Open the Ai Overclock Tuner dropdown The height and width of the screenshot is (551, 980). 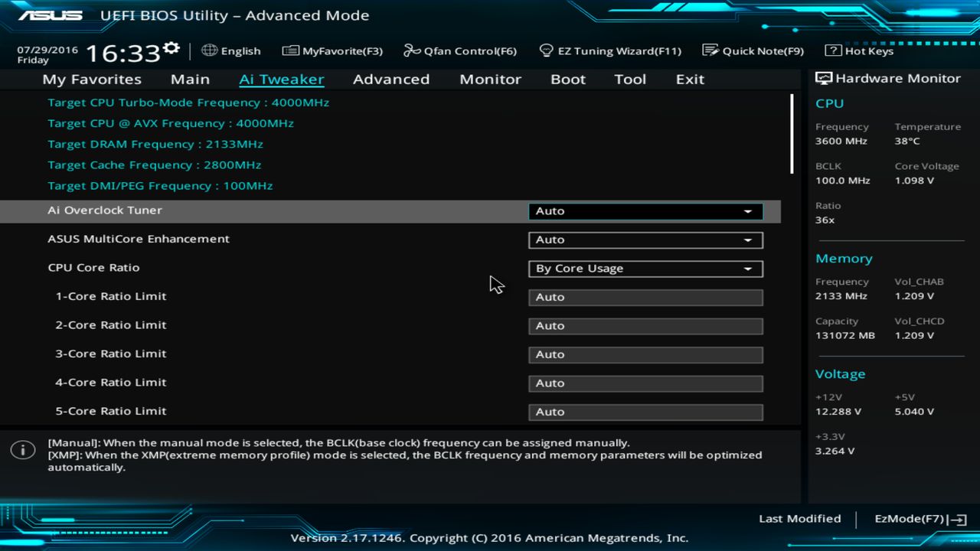pos(645,210)
